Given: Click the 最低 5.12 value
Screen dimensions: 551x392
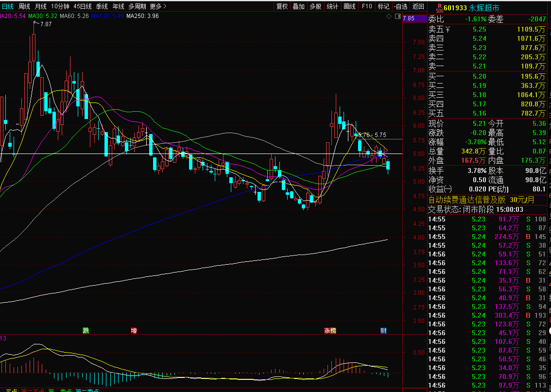Looking at the screenshot, I should pyautogui.click(x=539, y=142).
